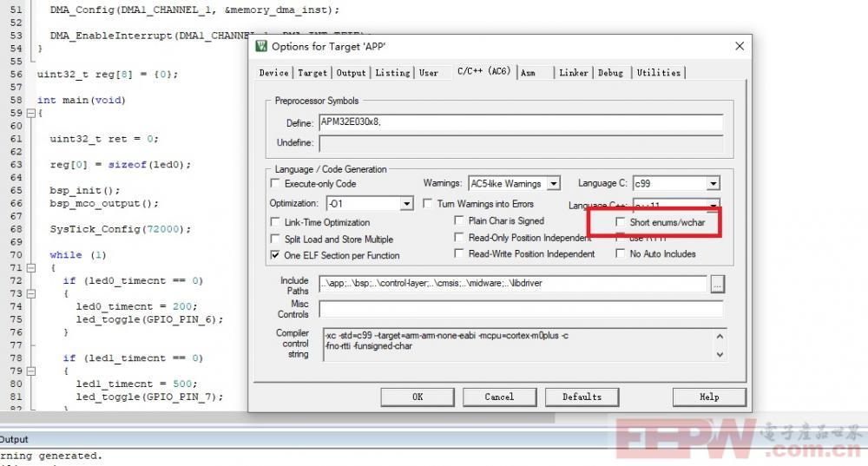
Task: Uncheck One ELF Section per Function
Action: click(275, 255)
